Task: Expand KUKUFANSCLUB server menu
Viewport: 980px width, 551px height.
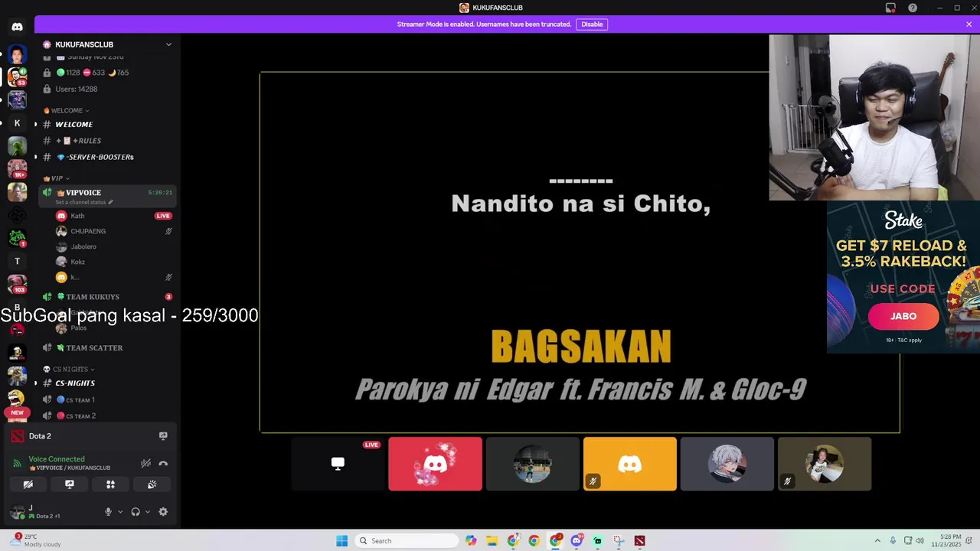Action: point(168,44)
